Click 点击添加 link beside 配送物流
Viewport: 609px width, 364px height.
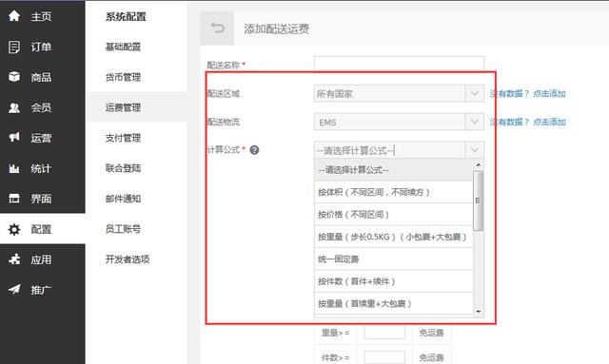[x=549, y=122]
